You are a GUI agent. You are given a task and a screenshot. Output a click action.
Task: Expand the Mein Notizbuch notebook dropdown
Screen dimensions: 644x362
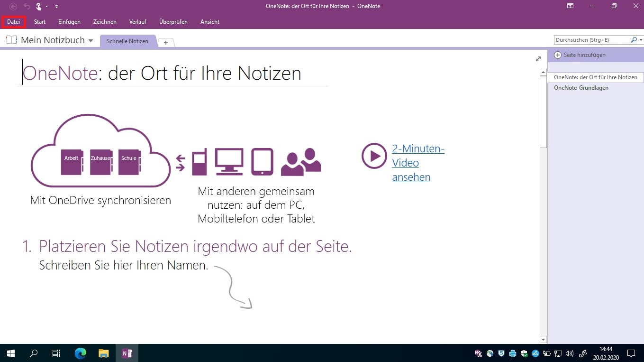[91, 41]
